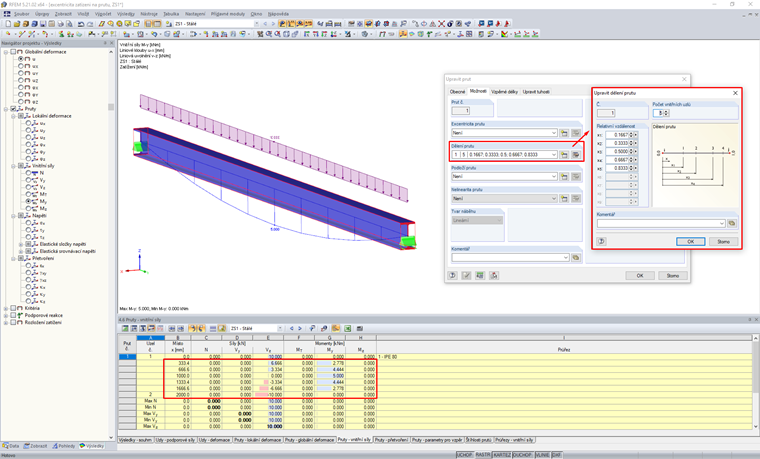Click OK in Upravit dělení prutu dialog
Image resolution: width=760 pixels, height=459 pixels.
click(691, 241)
